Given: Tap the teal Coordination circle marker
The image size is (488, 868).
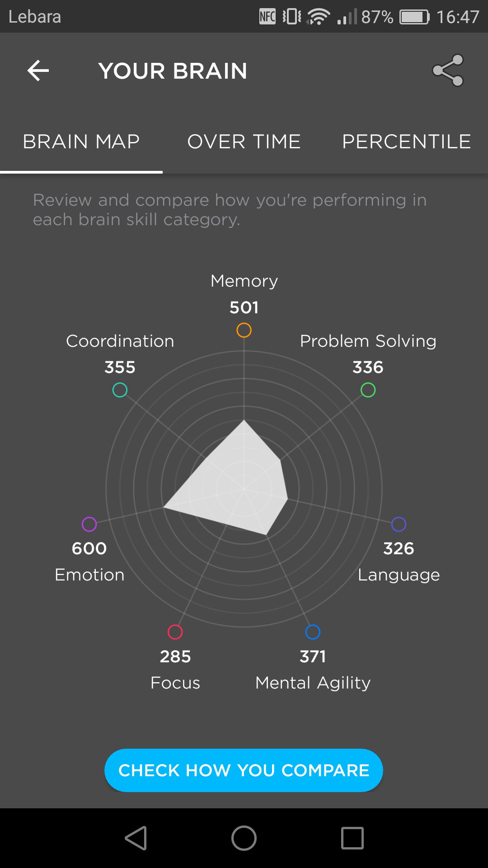Looking at the screenshot, I should (120, 390).
